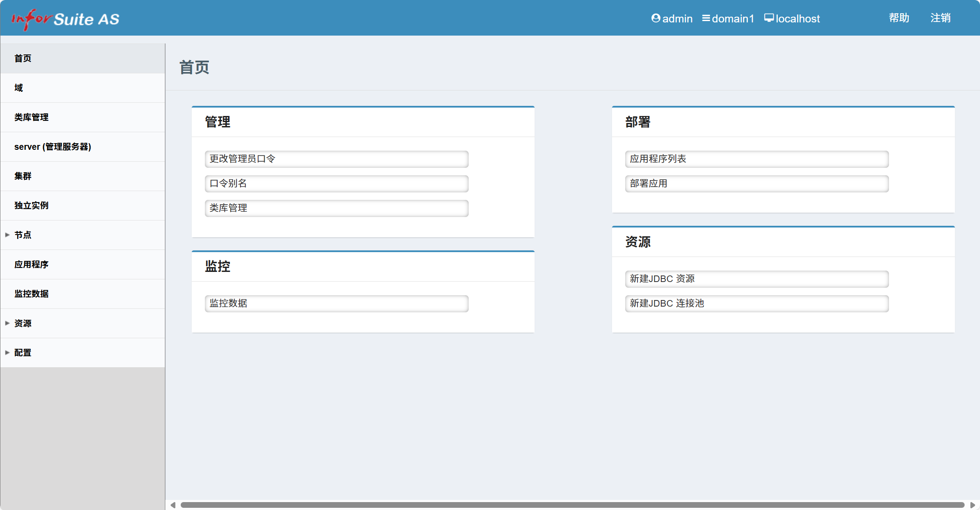
Task: Expand the 节点 tree node
Action: click(x=7, y=235)
